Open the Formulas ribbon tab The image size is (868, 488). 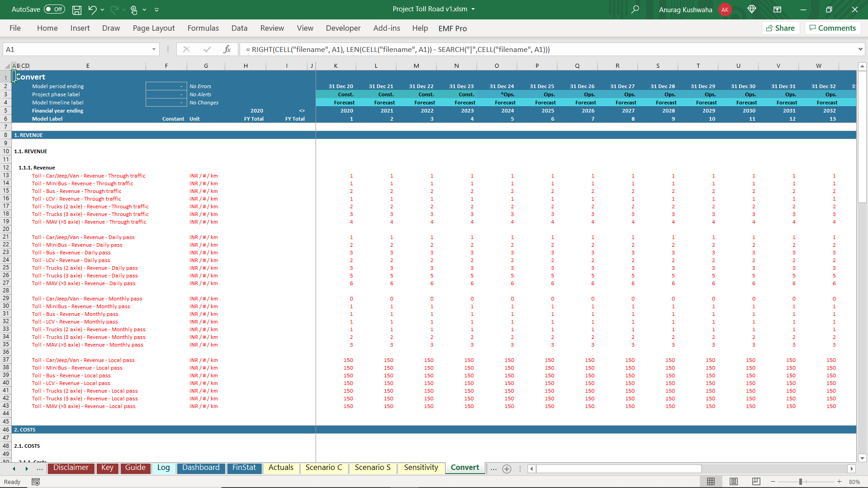tap(203, 28)
